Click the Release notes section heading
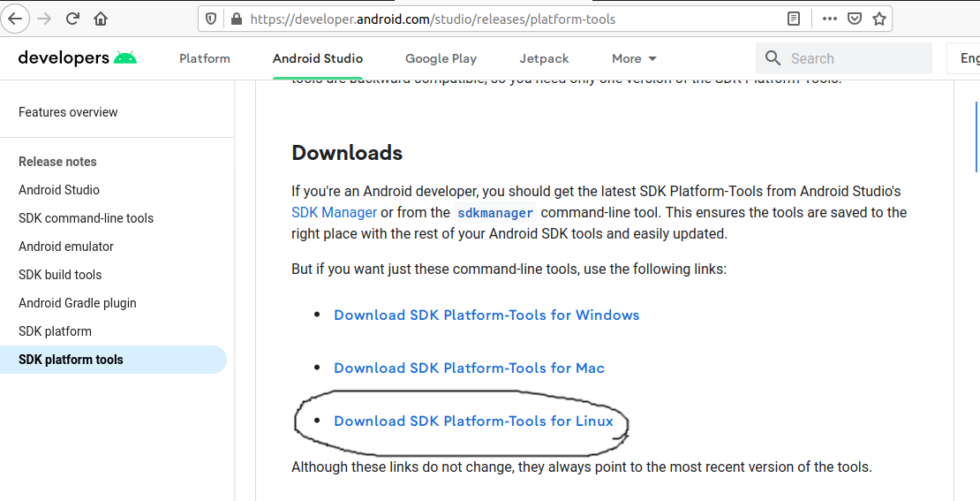The height and width of the screenshot is (501, 980). pyautogui.click(x=57, y=162)
